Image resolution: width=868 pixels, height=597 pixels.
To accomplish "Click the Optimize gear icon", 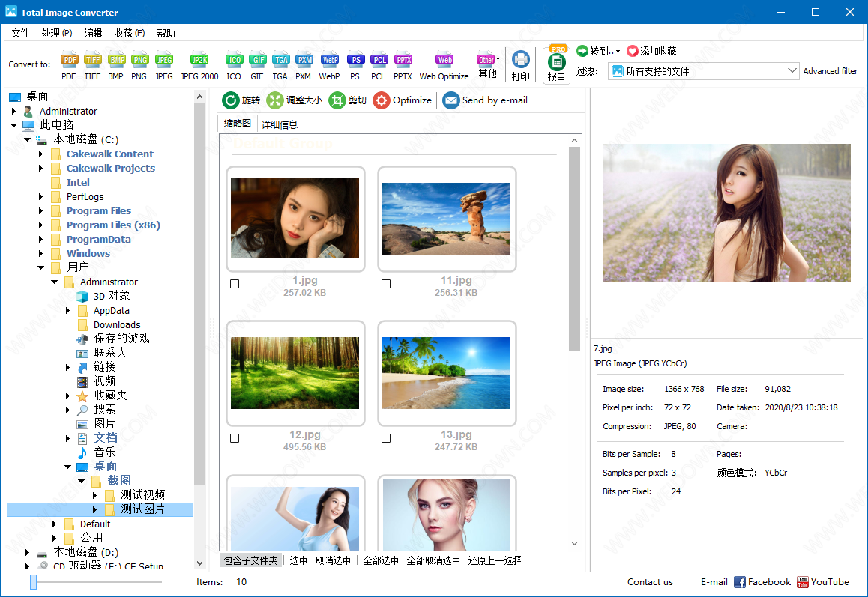I will click(x=382, y=100).
